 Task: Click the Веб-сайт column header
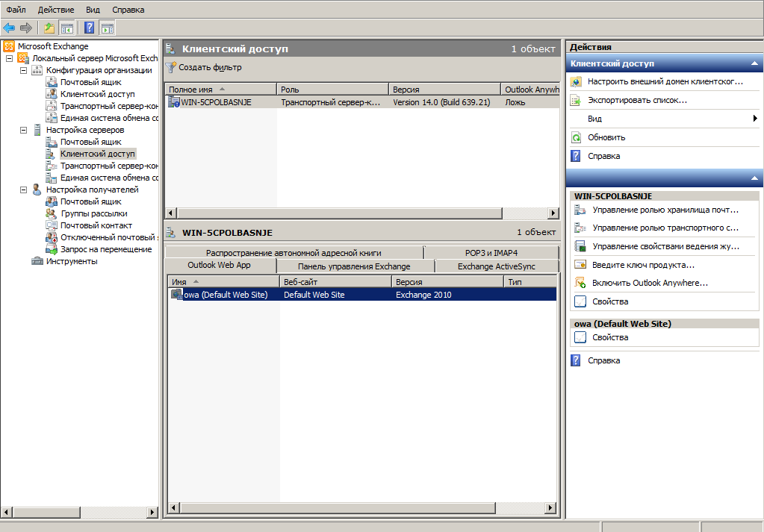pos(335,282)
